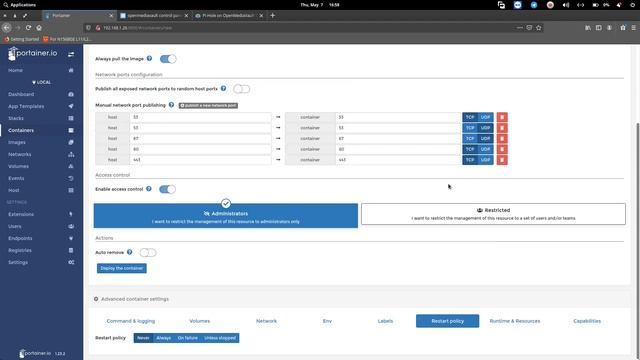Toggle Enable access control switch
The image size is (640, 360).
[167, 189]
